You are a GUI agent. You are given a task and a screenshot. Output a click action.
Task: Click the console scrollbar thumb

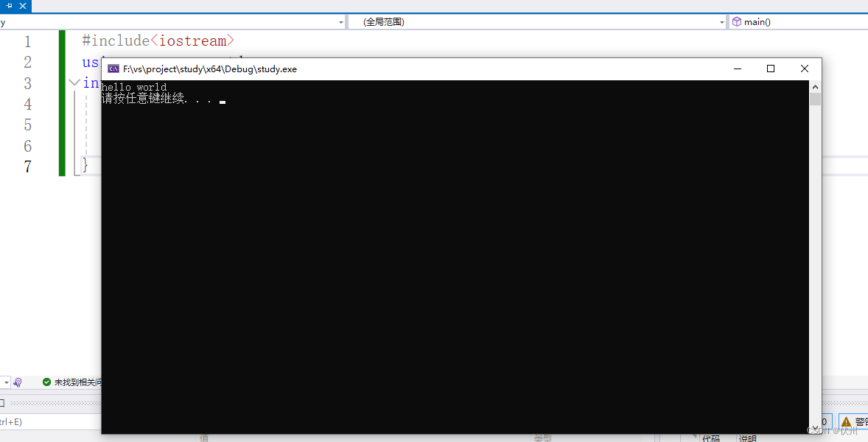(x=815, y=99)
